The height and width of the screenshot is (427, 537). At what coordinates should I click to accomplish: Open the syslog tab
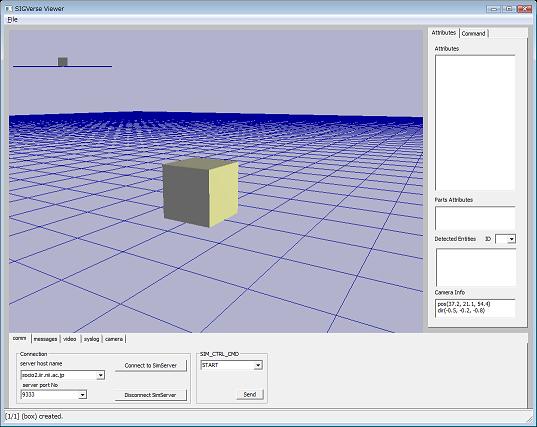pyautogui.click(x=91, y=339)
